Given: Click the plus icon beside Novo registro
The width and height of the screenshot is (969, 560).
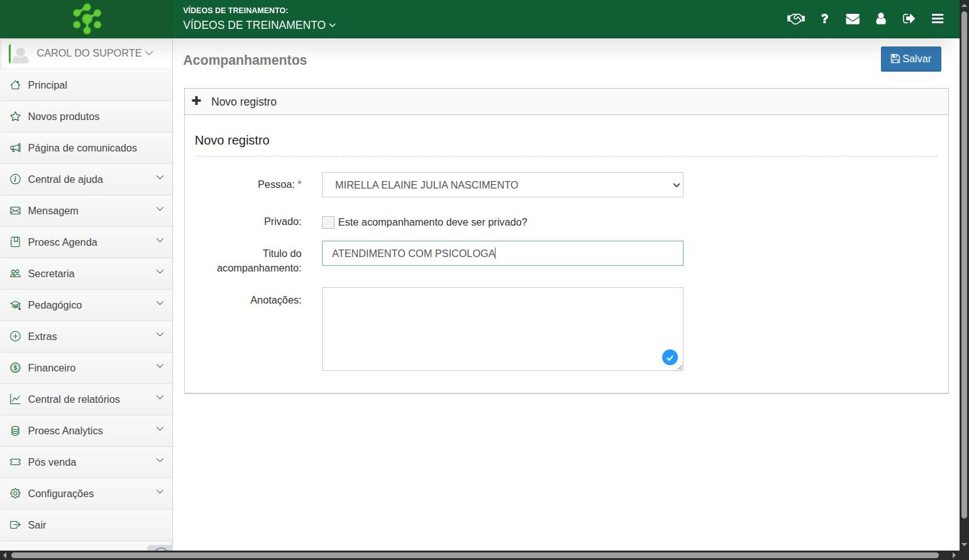Looking at the screenshot, I should tap(197, 101).
